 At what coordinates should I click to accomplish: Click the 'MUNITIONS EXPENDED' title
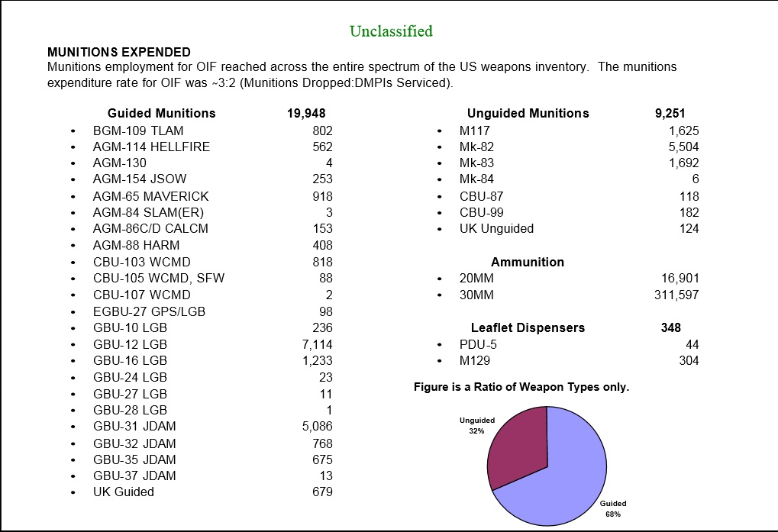click(x=119, y=52)
